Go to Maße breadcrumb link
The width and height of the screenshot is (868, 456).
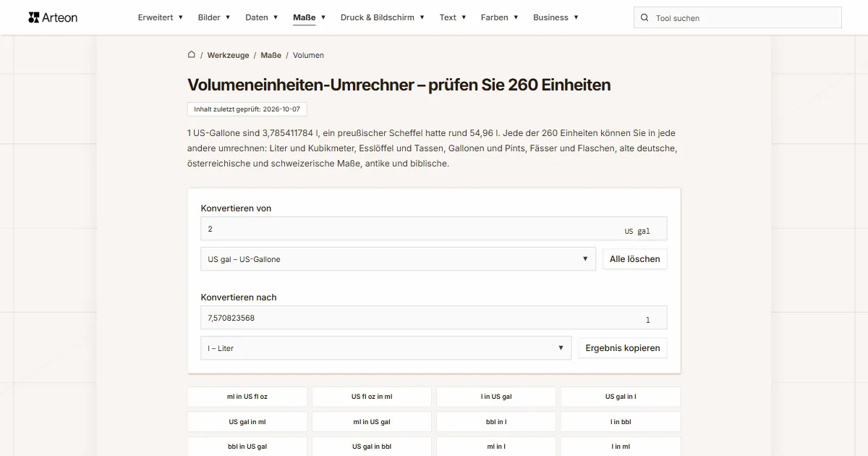pyautogui.click(x=271, y=55)
